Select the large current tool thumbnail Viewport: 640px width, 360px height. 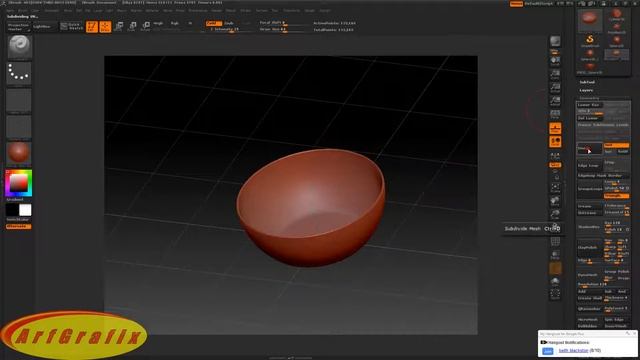pyautogui.click(x=590, y=20)
